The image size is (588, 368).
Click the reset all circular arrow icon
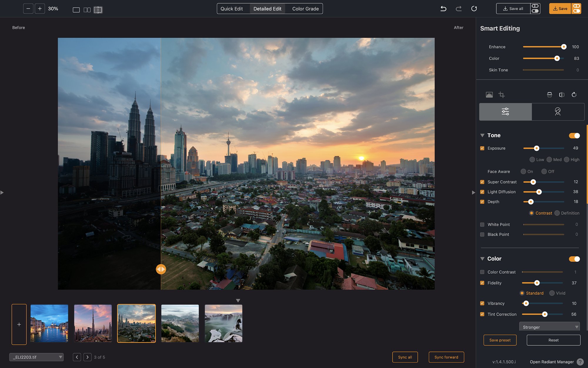pos(474,9)
